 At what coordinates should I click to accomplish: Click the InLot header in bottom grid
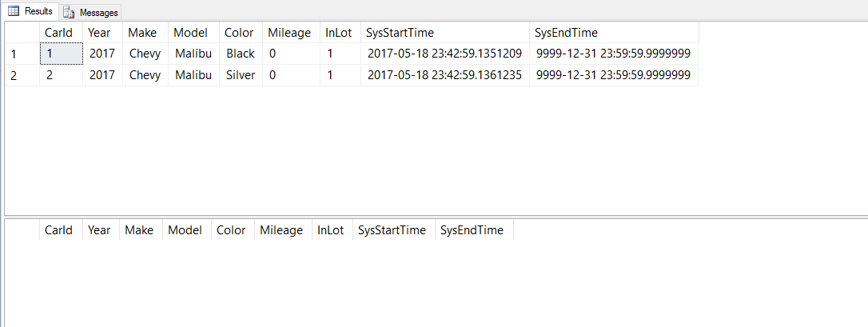[331, 230]
